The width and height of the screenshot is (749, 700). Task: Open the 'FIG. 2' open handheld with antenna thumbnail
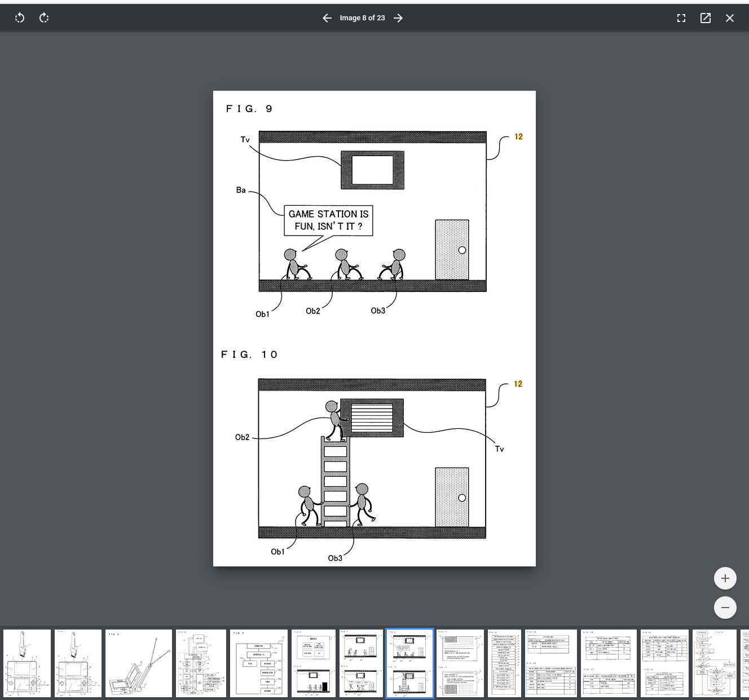139,663
